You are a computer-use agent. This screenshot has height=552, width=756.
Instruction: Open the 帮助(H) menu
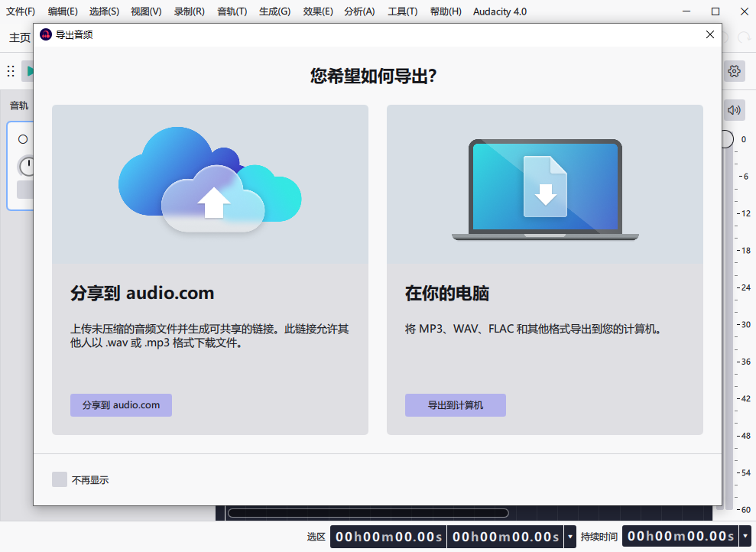click(x=446, y=11)
